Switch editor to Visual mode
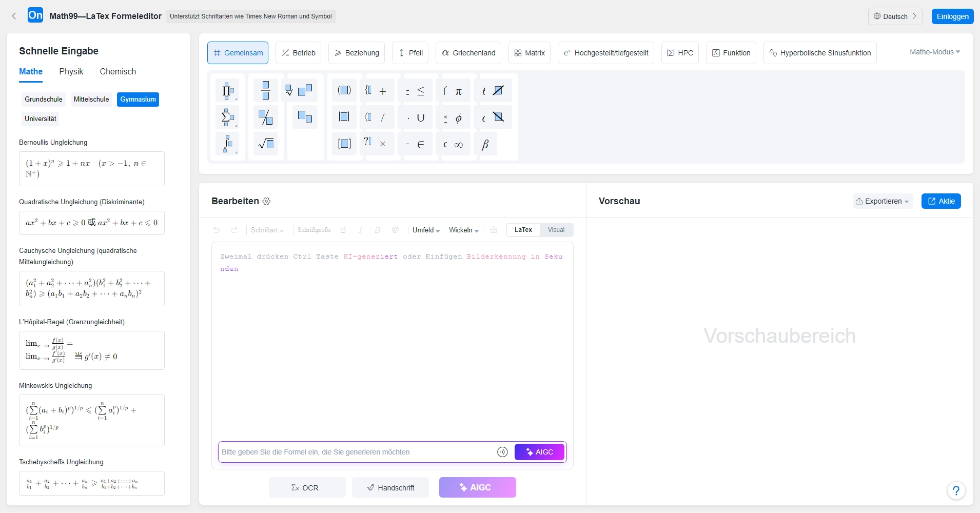 (556, 230)
